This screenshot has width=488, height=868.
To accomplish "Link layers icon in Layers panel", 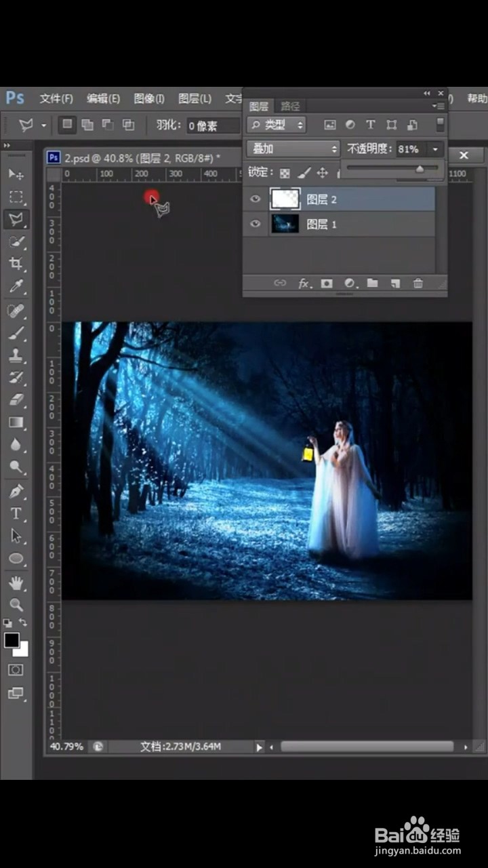I will coord(280,283).
